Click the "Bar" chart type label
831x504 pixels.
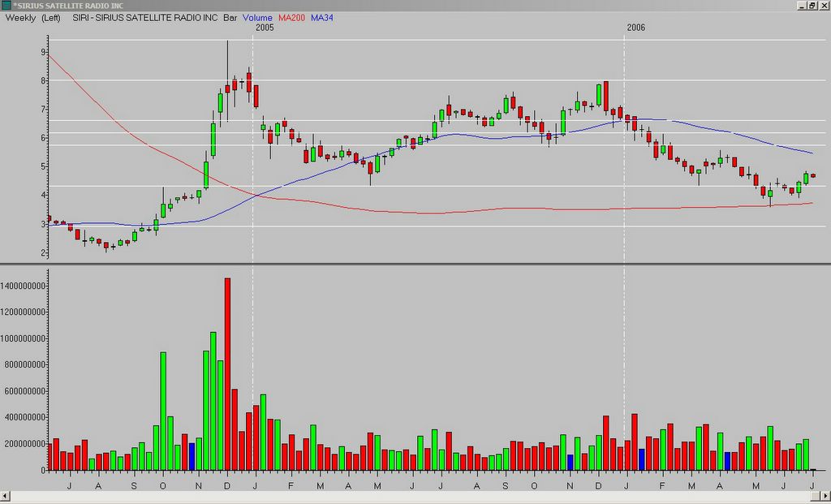(x=230, y=18)
